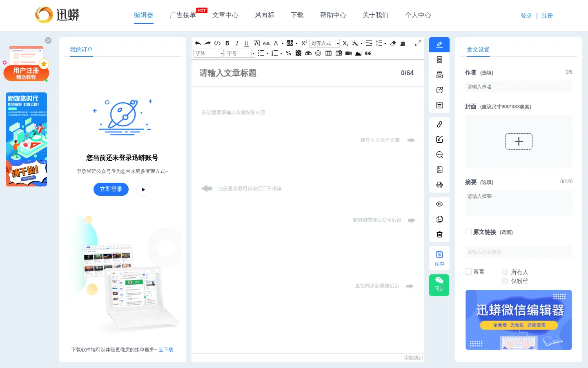Open the template document icon in sidebar

click(439, 60)
